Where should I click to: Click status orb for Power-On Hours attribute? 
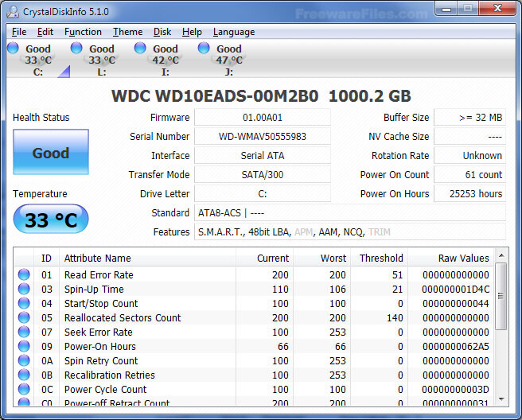pos(24,346)
